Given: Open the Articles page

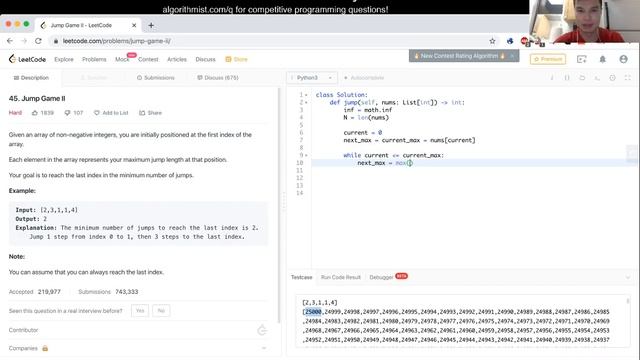Looking at the screenshot, I should click(x=177, y=59).
